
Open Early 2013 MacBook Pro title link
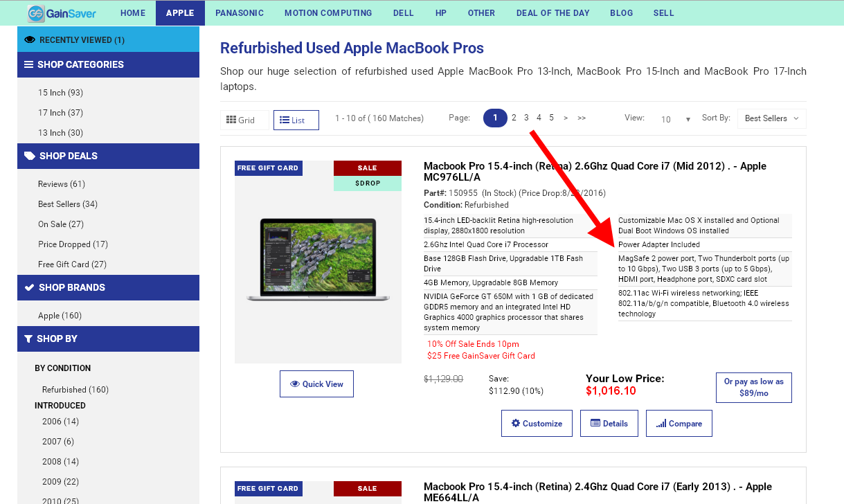click(597, 492)
